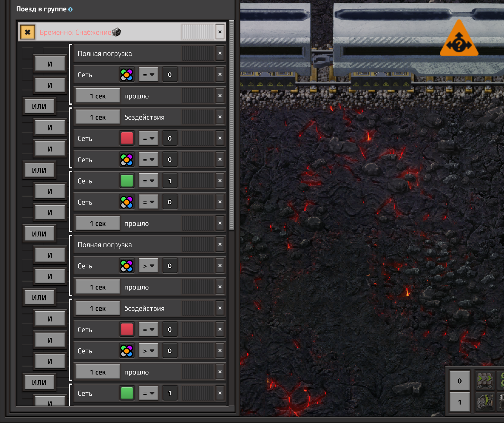
Task: Switch to quickbar row "1"
Action: pyautogui.click(x=459, y=402)
